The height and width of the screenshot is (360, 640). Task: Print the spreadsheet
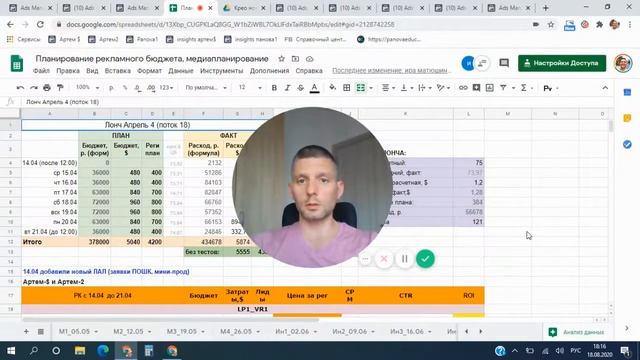(x=47, y=88)
